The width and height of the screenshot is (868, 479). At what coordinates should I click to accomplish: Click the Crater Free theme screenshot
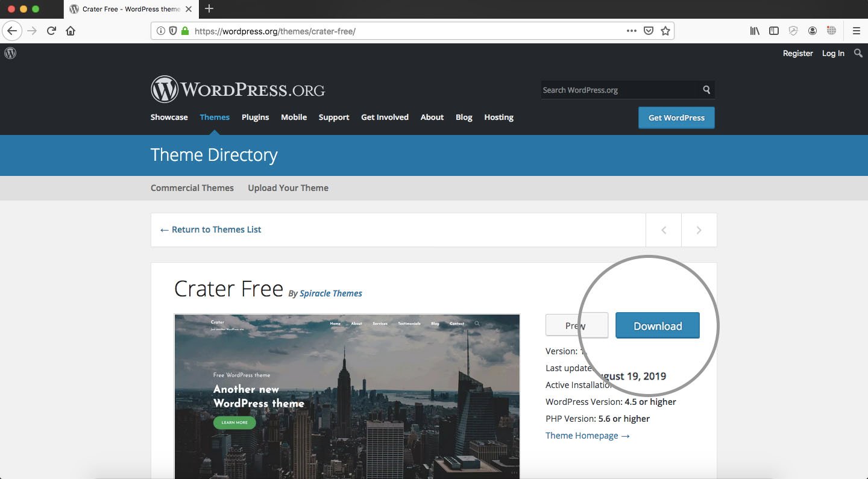pyautogui.click(x=347, y=396)
